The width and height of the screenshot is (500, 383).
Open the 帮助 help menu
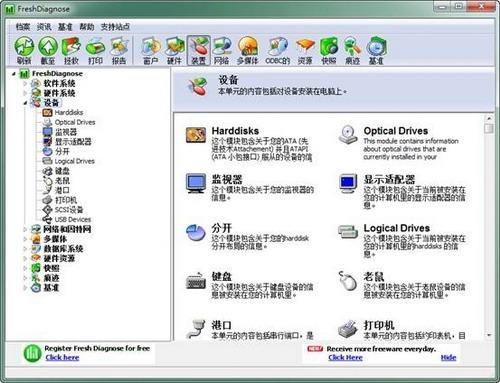coord(86,27)
